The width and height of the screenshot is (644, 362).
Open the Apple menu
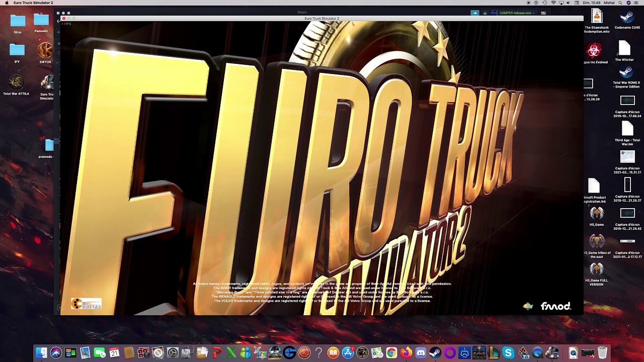pos(7,3)
